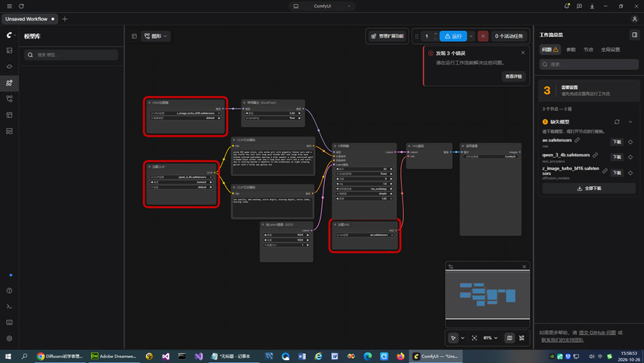Toggle the right workflow overview panel

635,35
